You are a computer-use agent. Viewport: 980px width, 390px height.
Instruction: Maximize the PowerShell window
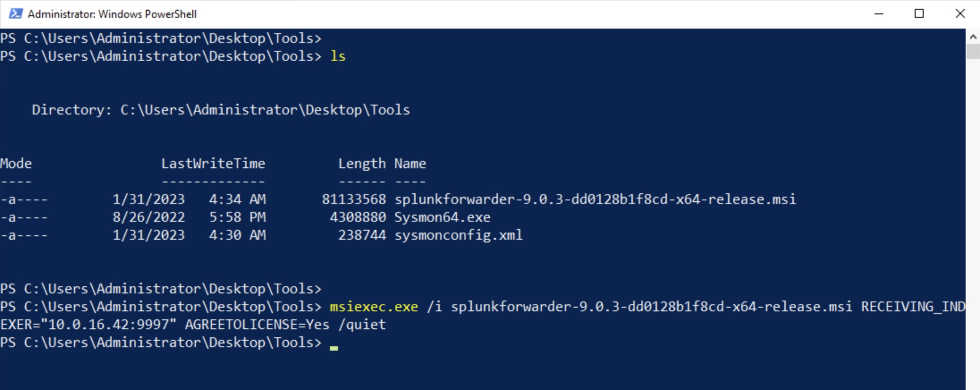pyautogui.click(x=919, y=14)
